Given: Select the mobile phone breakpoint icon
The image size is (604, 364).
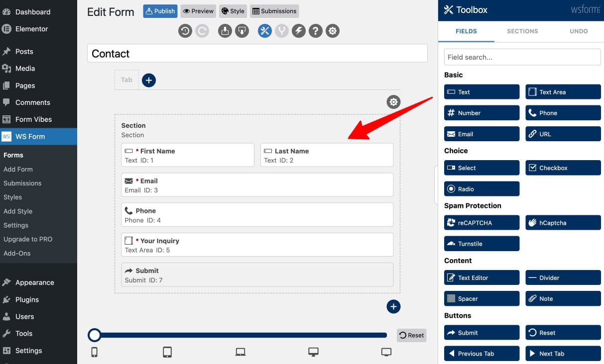Looking at the screenshot, I should click(94, 352).
